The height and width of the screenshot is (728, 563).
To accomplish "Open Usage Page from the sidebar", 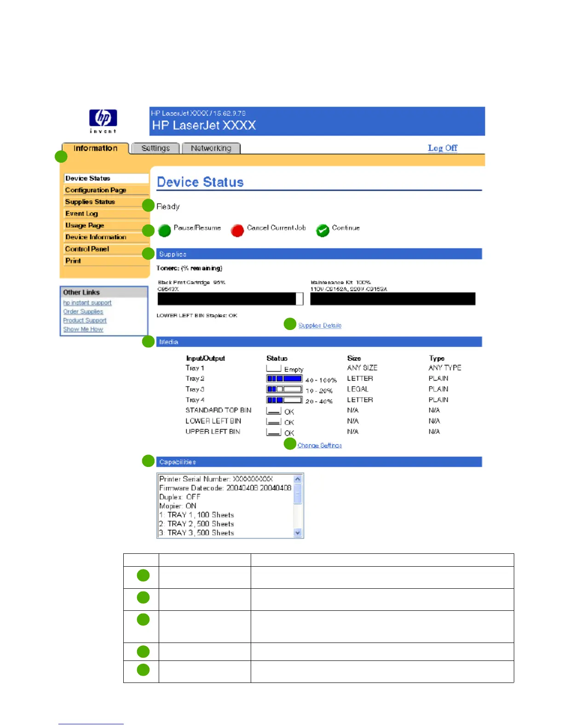I will pyautogui.click(x=106, y=225).
